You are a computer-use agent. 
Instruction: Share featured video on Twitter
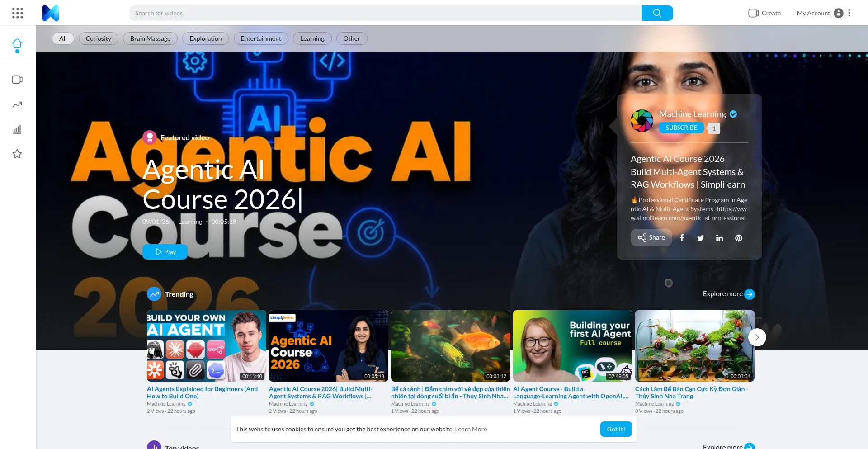click(x=701, y=238)
